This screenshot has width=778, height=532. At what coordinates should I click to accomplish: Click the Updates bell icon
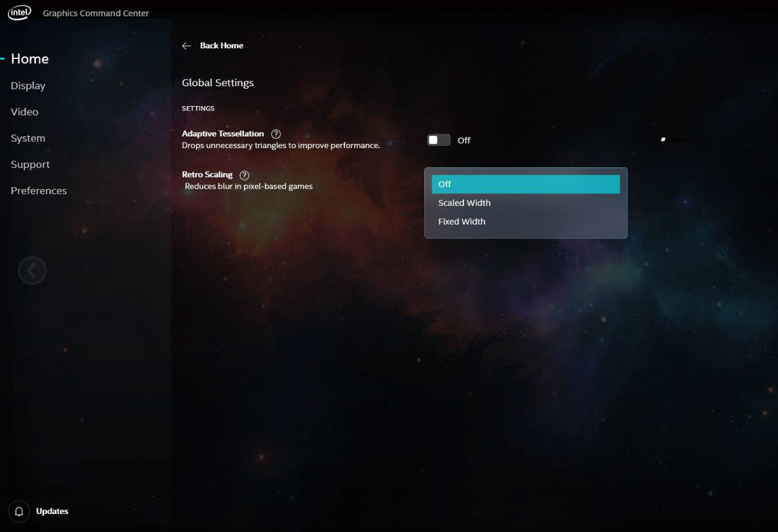click(19, 512)
